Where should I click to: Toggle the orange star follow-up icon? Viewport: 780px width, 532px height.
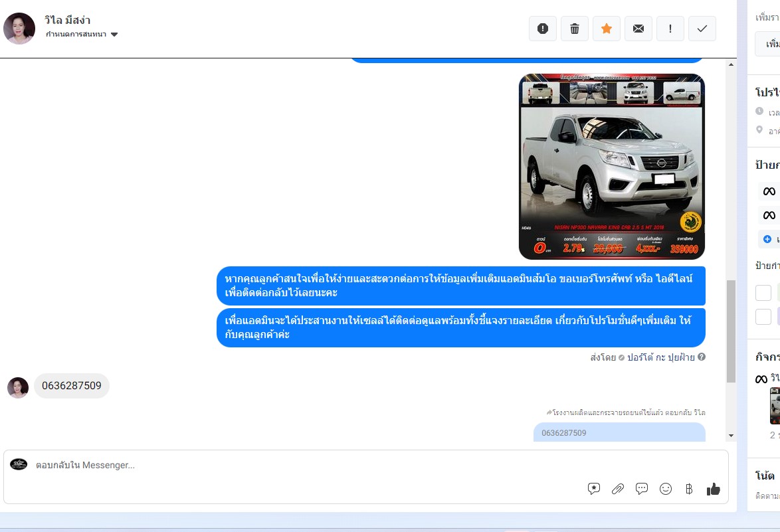click(x=607, y=29)
